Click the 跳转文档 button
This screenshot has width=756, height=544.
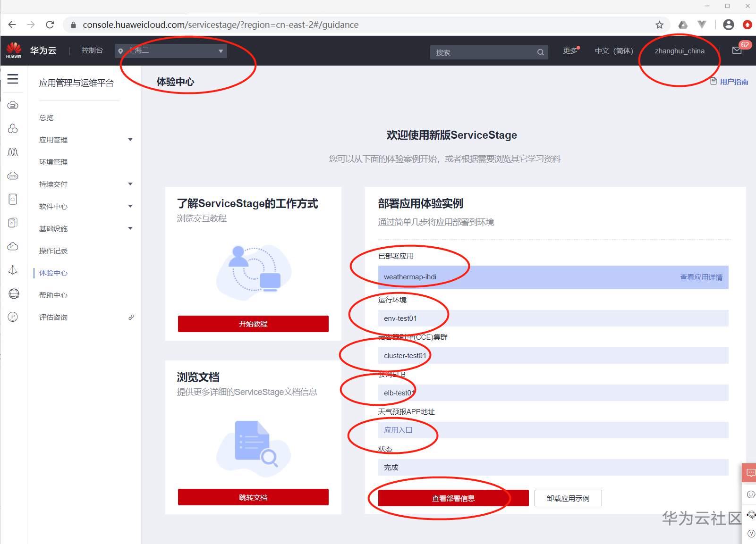coord(253,497)
